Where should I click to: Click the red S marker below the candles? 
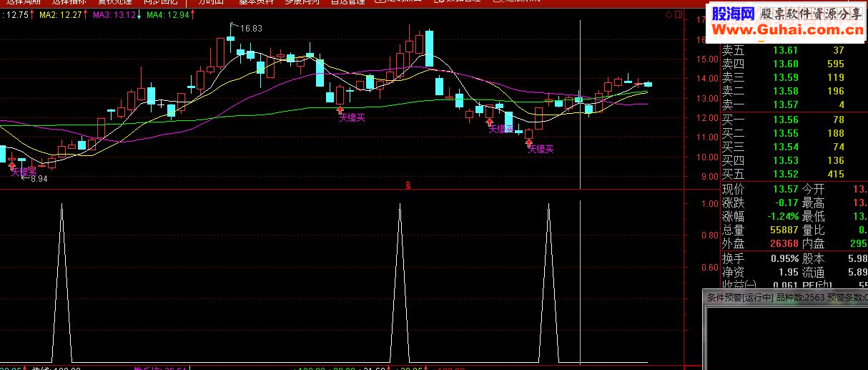coord(408,186)
